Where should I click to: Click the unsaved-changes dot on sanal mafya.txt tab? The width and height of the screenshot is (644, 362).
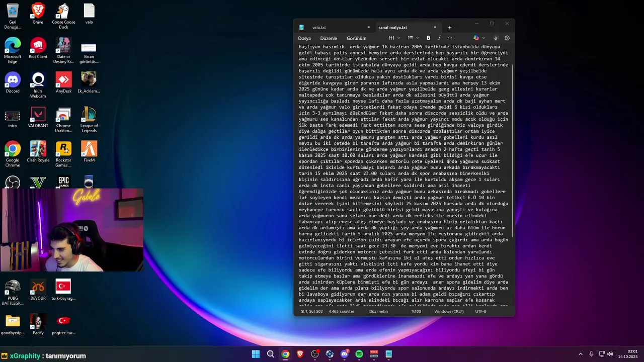tap(435, 27)
